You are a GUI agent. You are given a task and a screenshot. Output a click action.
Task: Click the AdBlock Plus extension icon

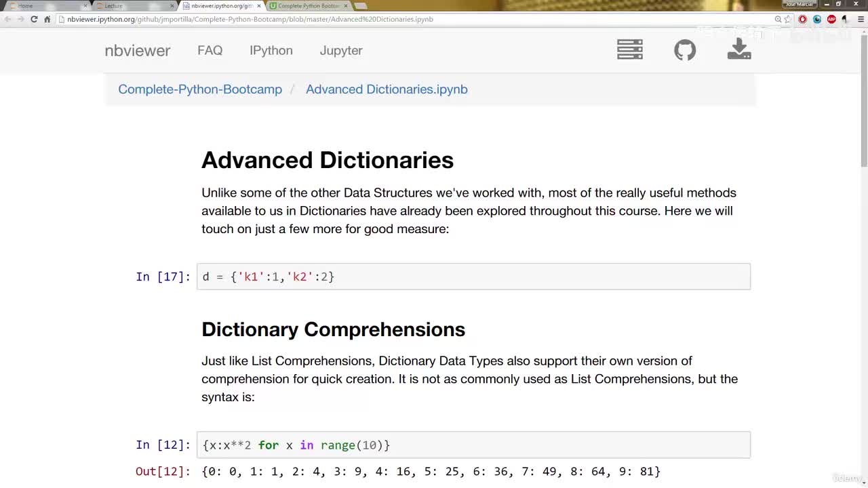coord(831,19)
